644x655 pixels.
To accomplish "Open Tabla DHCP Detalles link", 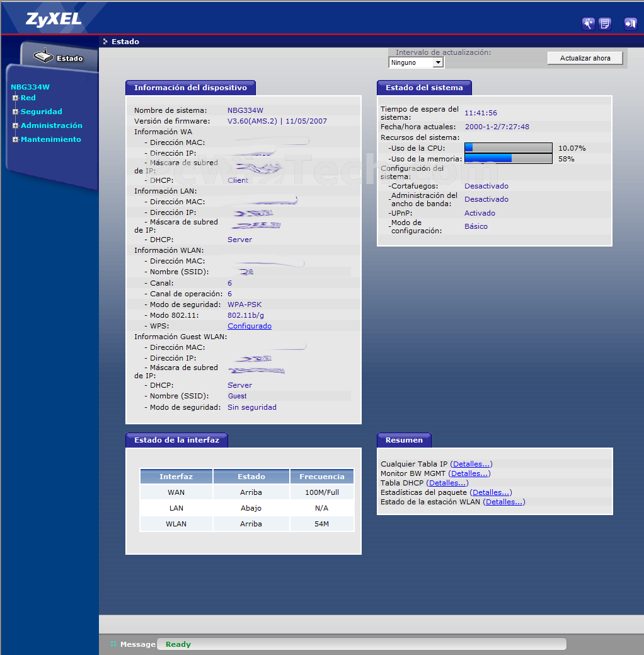I will (x=447, y=483).
